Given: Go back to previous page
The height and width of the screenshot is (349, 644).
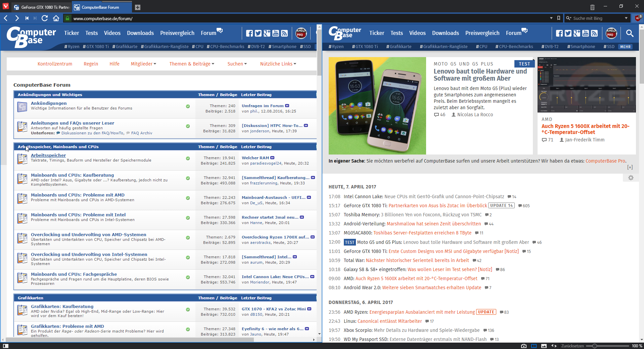Looking at the screenshot, I should click(x=6, y=18).
